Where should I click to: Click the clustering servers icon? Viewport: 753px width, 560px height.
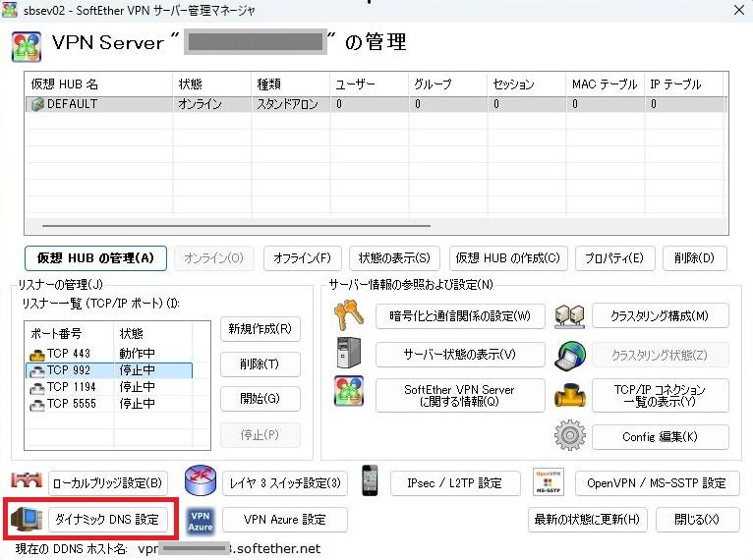[x=569, y=316]
